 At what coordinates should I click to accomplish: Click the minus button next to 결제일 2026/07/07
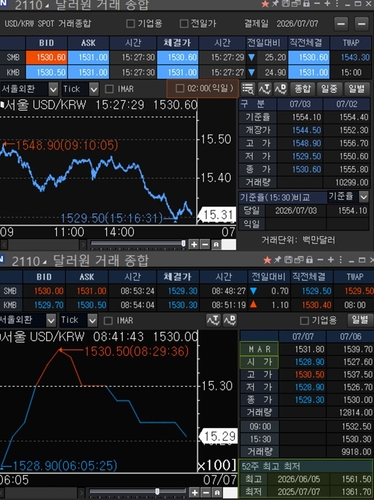point(341,24)
